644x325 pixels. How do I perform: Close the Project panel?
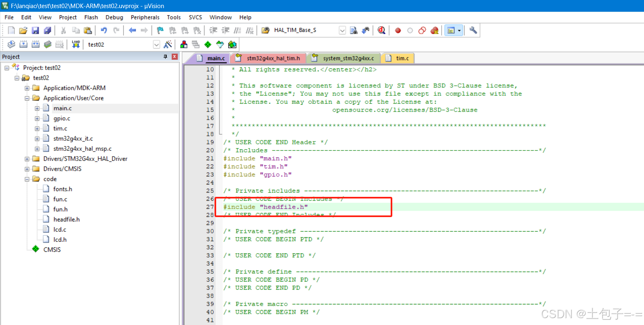tap(175, 57)
